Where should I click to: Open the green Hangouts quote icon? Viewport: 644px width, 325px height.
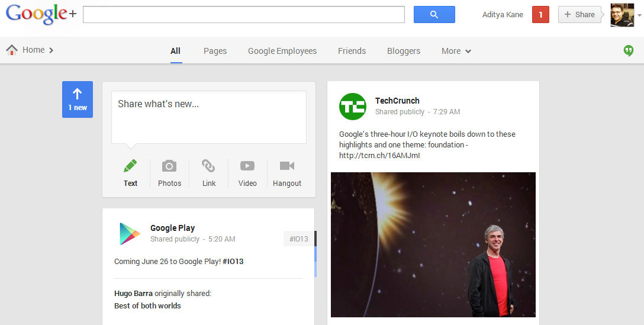point(629,51)
